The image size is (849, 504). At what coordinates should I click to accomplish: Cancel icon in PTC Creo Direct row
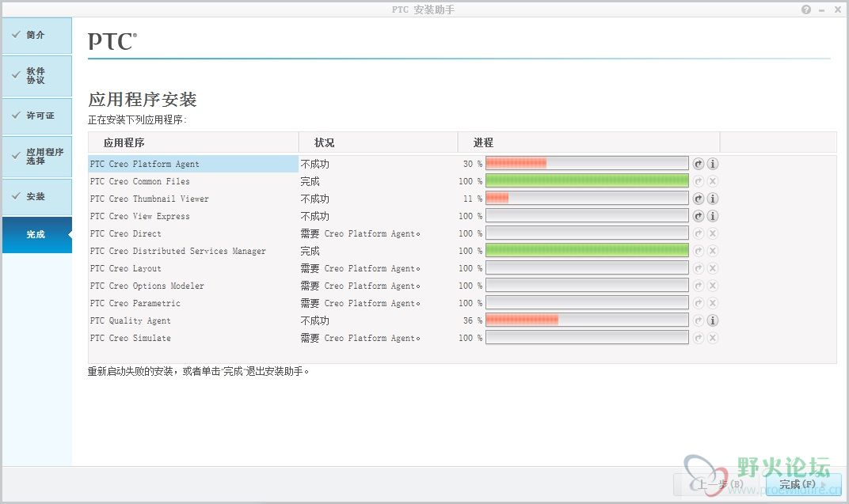713,233
